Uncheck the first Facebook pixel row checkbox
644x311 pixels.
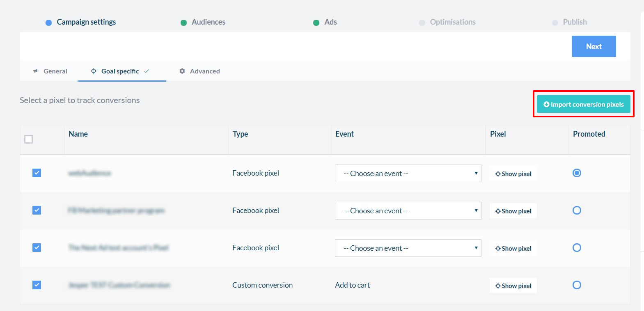point(37,173)
